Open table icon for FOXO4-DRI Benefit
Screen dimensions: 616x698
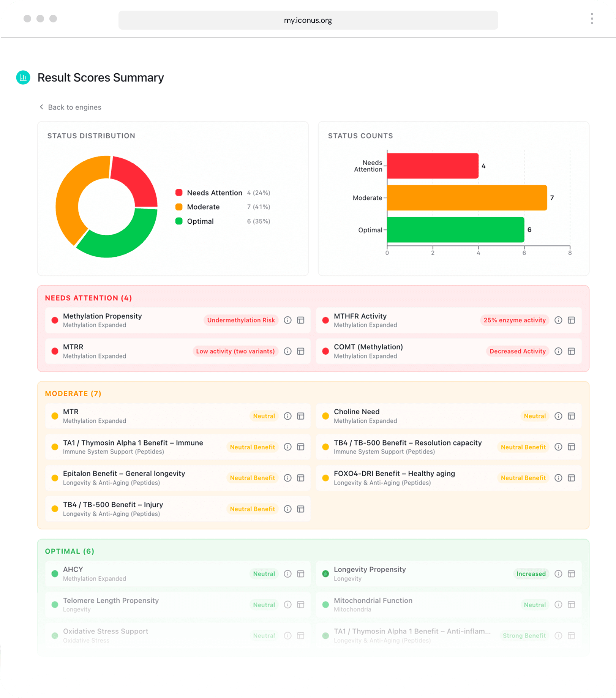click(x=571, y=478)
